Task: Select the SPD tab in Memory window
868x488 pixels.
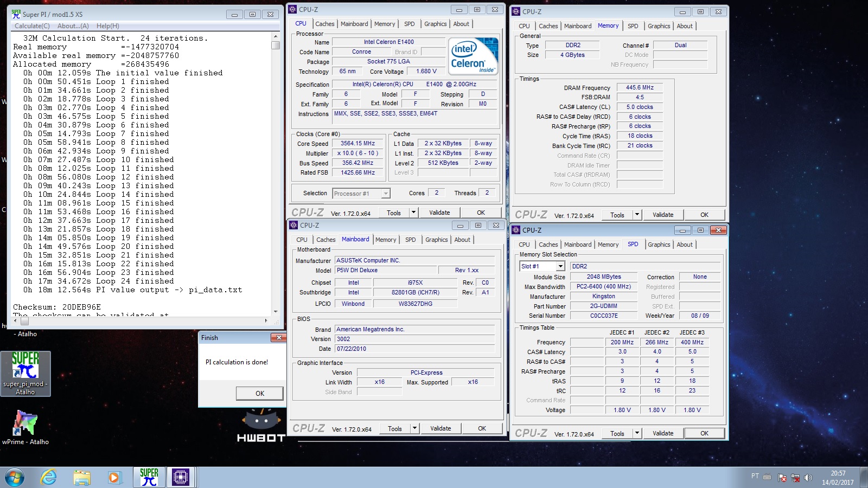Action: pyautogui.click(x=633, y=26)
